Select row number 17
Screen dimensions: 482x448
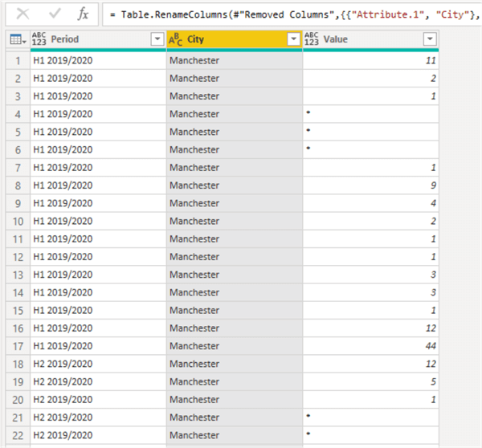[x=16, y=346]
